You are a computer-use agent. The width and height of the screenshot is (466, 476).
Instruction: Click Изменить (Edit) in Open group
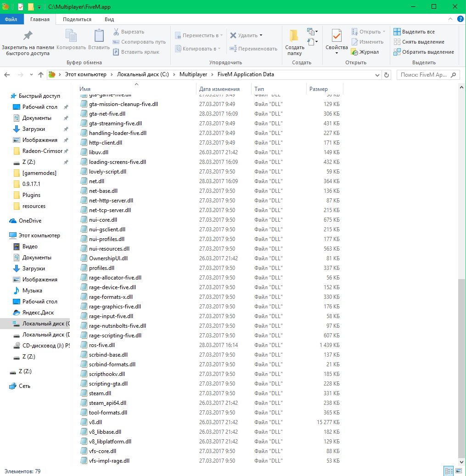click(368, 42)
